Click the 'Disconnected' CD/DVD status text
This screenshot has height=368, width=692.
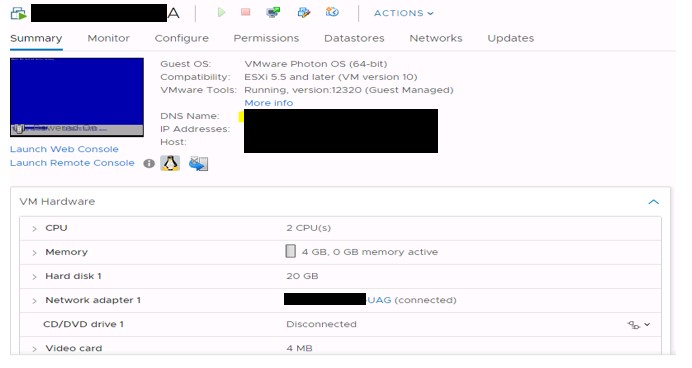point(321,324)
